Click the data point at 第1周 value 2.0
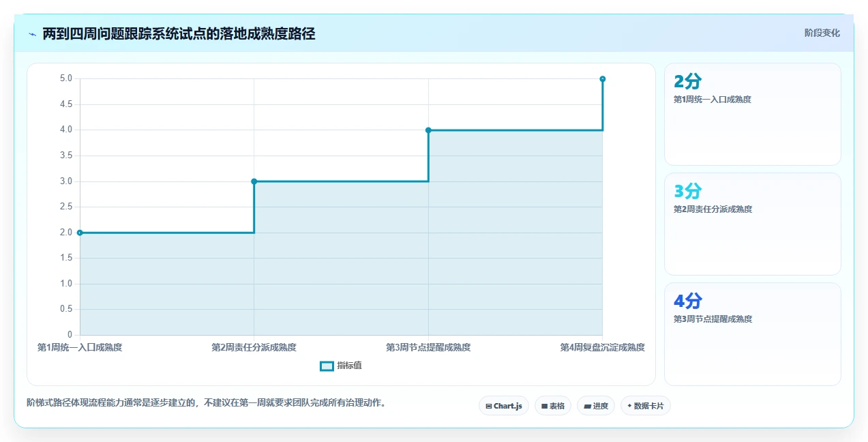This screenshot has height=442, width=868. pos(80,233)
